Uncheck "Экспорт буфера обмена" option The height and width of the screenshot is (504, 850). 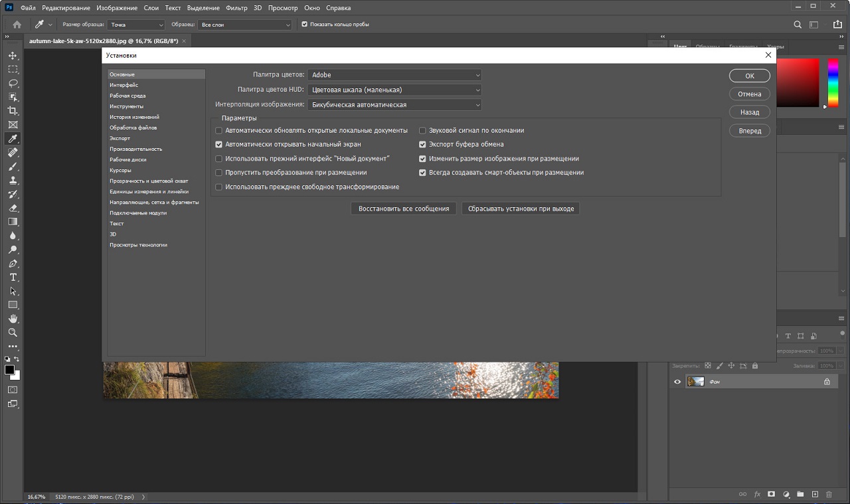pos(422,144)
